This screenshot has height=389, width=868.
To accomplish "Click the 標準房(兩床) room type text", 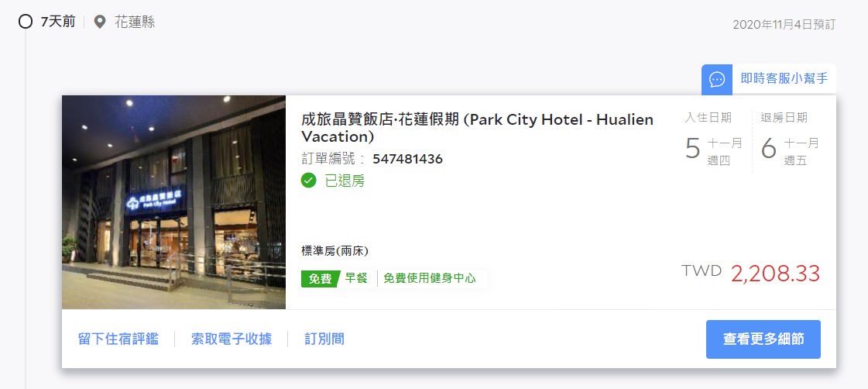I will pyautogui.click(x=335, y=251).
